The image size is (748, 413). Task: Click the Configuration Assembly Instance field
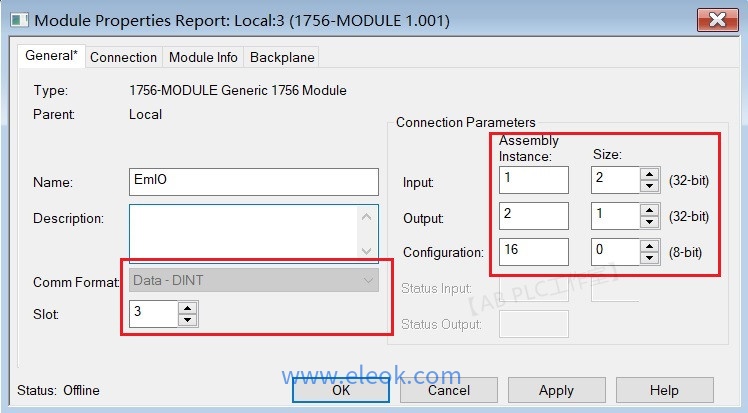[x=533, y=251]
